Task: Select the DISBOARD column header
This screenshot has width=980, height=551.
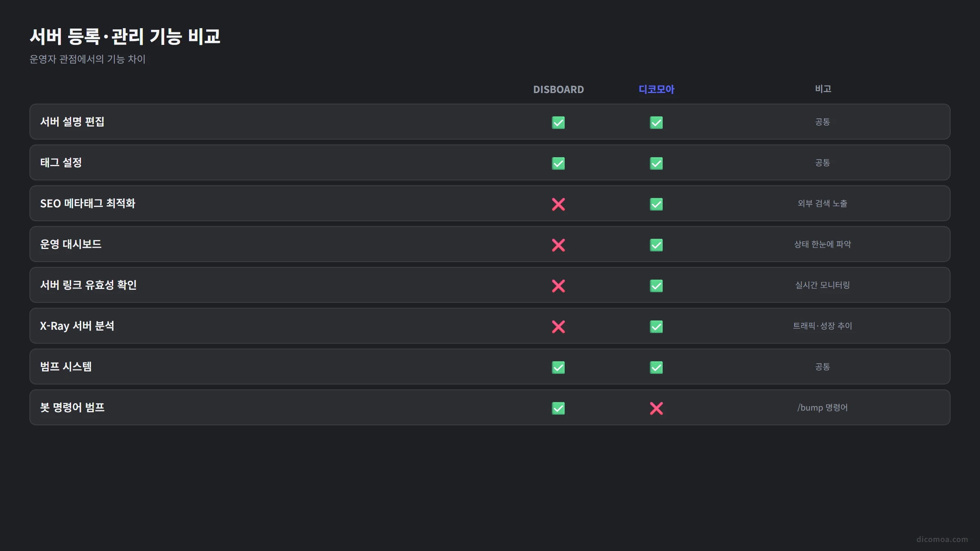Action: point(558,89)
